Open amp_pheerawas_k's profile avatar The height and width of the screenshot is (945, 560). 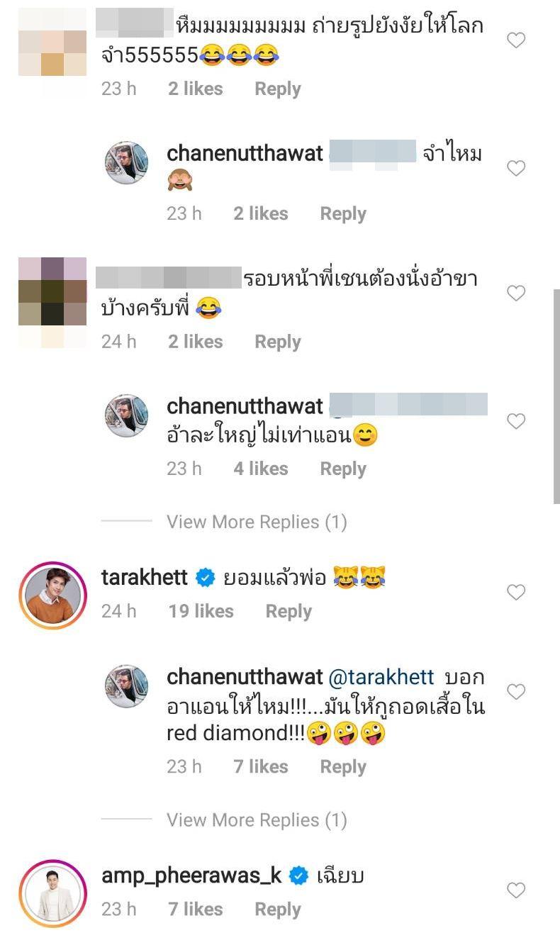click(x=52, y=893)
